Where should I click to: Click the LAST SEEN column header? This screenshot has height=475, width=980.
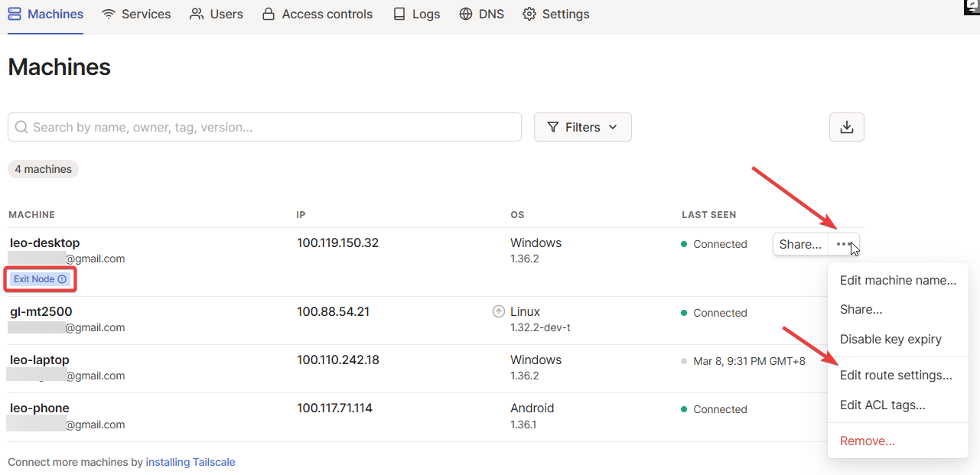tap(709, 215)
